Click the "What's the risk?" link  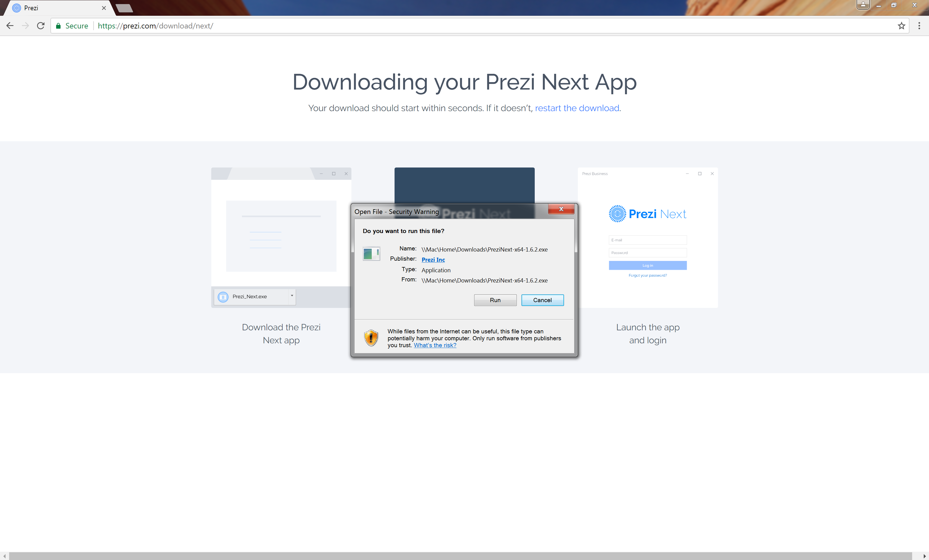pyautogui.click(x=435, y=345)
